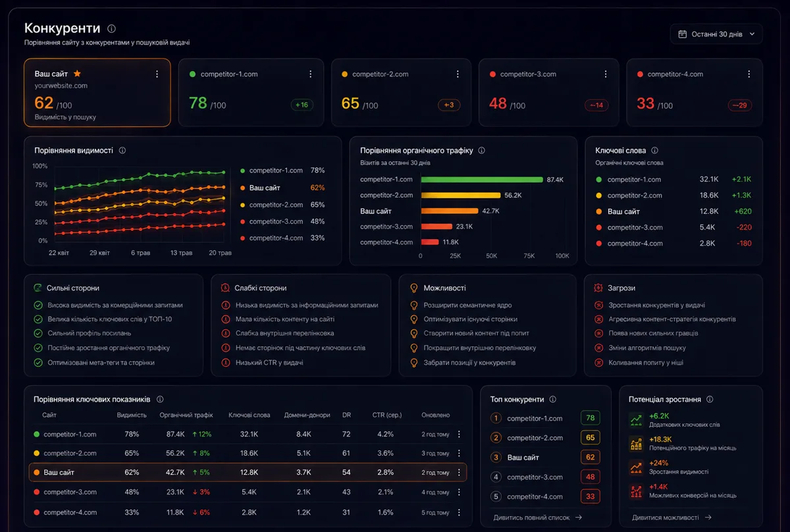Open row menu for competitor-4.com in table
Viewport: 790px width, 532px height.
click(x=459, y=512)
